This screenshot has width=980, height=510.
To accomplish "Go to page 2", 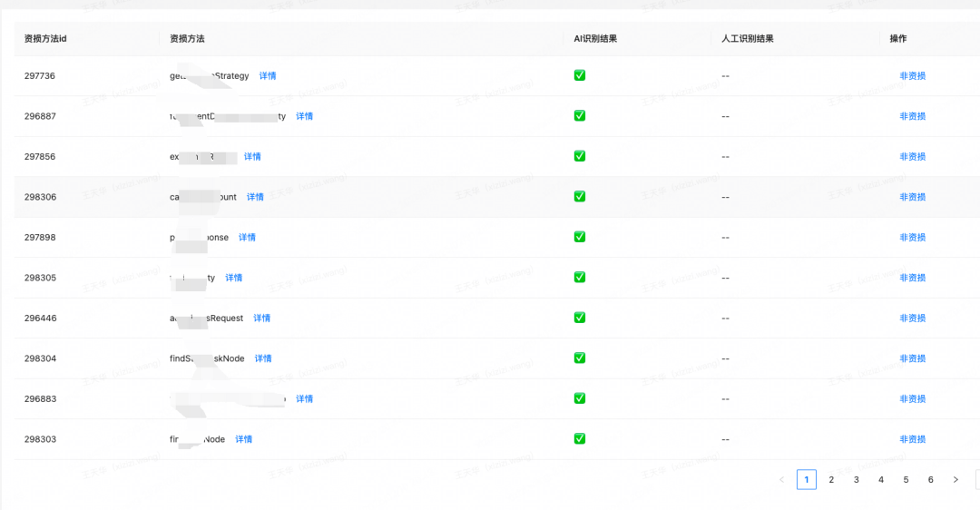I will pos(831,479).
